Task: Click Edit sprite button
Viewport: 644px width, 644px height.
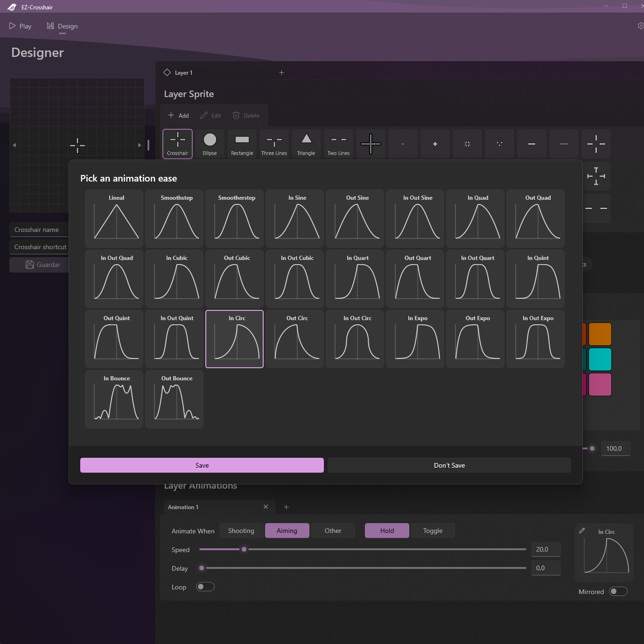Action: [210, 115]
